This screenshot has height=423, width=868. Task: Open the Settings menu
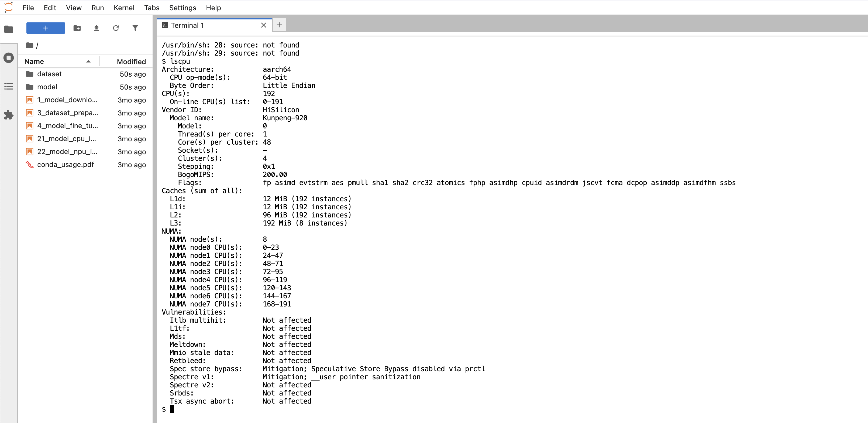click(x=182, y=8)
